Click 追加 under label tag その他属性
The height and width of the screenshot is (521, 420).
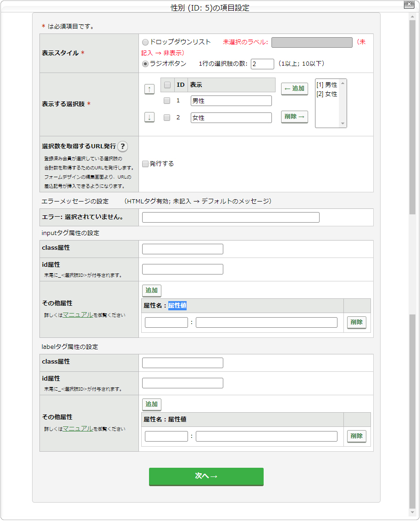pyautogui.click(x=152, y=405)
